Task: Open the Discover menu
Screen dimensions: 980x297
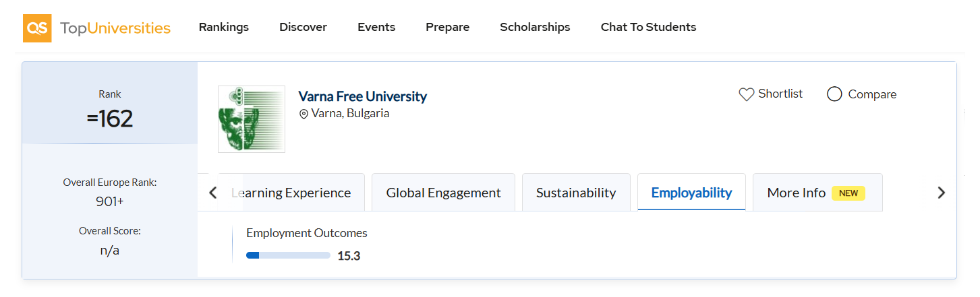Action: (x=303, y=27)
